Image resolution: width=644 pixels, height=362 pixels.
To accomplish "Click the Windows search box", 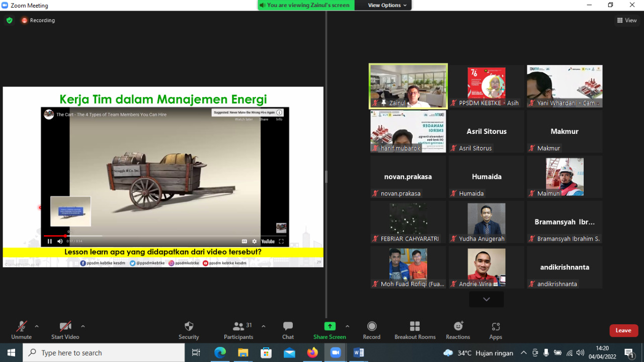I will coord(104,353).
